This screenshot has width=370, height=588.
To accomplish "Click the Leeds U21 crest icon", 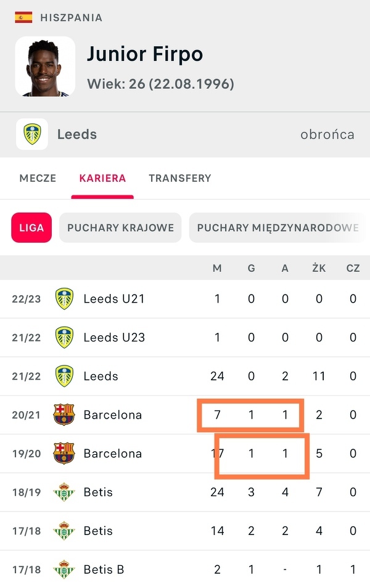I will coord(64,299).
